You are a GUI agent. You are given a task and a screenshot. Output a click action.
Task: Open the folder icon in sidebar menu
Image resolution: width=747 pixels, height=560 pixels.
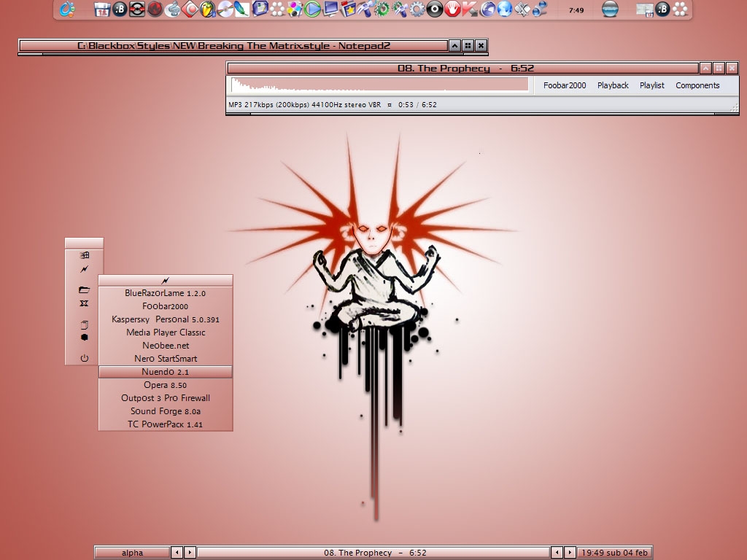[85, 289]
